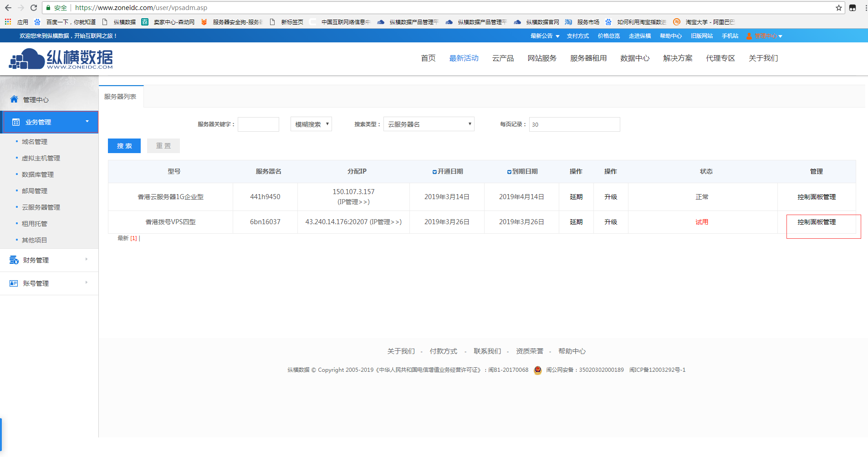868x457 pixels.
Task: Open 云服务器管理 in the sidebar
Action: (41, 207)
